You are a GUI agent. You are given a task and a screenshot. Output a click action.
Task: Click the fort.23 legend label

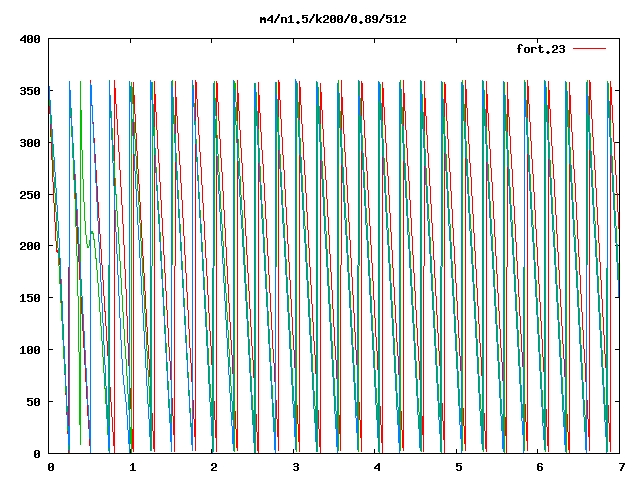coord(541,49)
